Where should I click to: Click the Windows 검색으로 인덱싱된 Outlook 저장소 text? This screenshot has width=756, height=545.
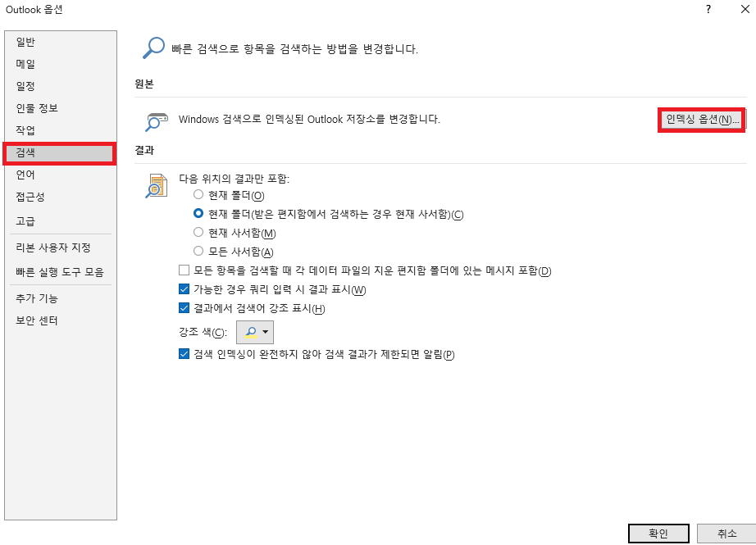click(x=309, y=120)
